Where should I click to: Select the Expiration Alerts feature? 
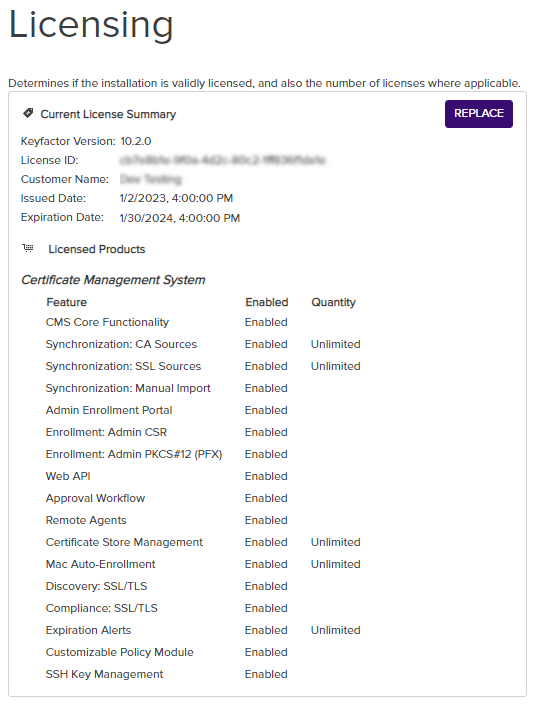[88, 630]
